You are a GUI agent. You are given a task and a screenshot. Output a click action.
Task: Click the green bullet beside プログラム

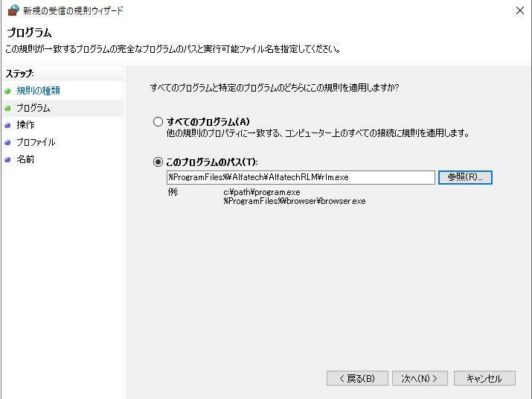(7, 109)
